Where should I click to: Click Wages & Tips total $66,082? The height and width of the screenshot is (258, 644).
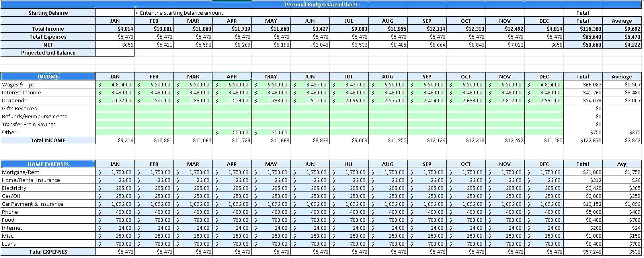(x=583, y=84)
